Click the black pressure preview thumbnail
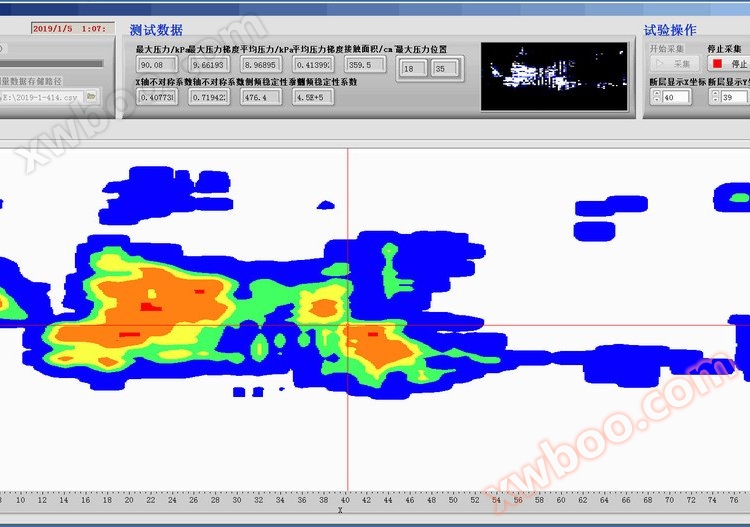This screenshot has height=527, width=750. 555,76
